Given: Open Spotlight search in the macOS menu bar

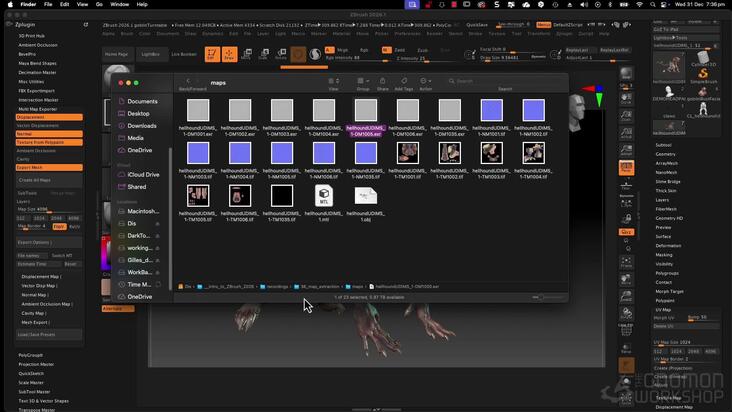Looking at the screenshot, I should [x=652, y=4].
